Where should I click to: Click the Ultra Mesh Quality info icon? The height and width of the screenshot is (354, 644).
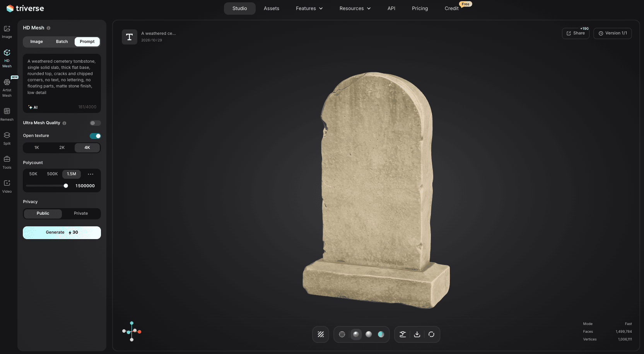click(64, 123)
